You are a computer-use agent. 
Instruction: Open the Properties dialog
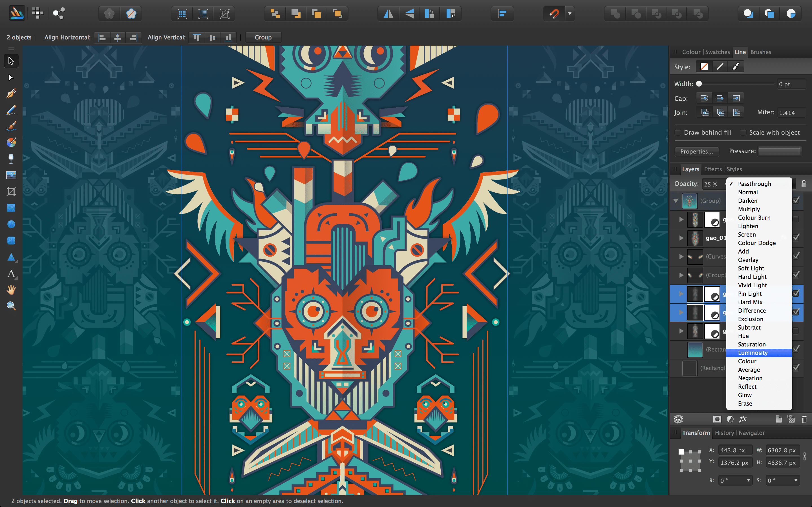[x=697, y=152]
